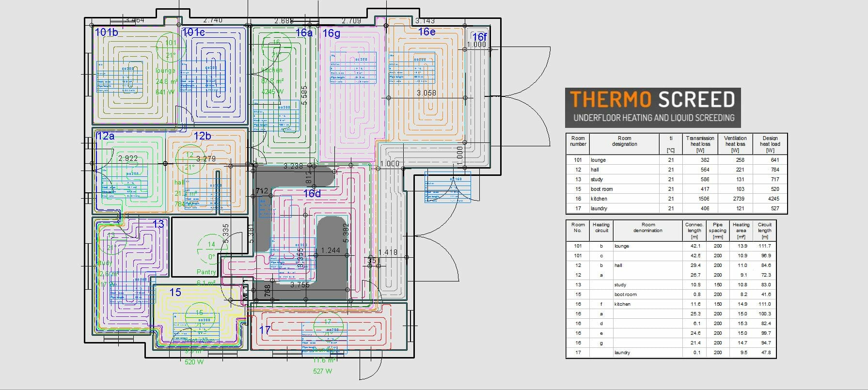868x390 pixels.
Task: Click the blue room 15 label
Action: 175,292
